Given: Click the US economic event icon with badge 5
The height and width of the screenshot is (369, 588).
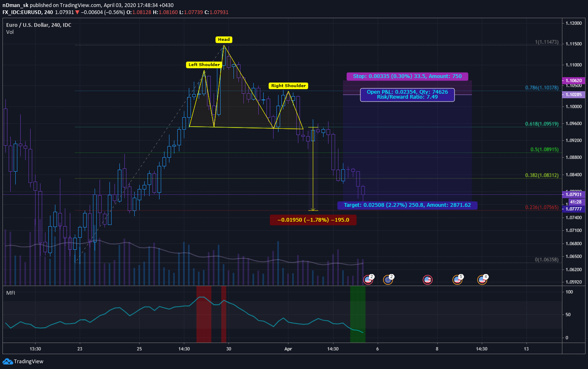Looking at the screenshot, I should [x=457, y=280].
